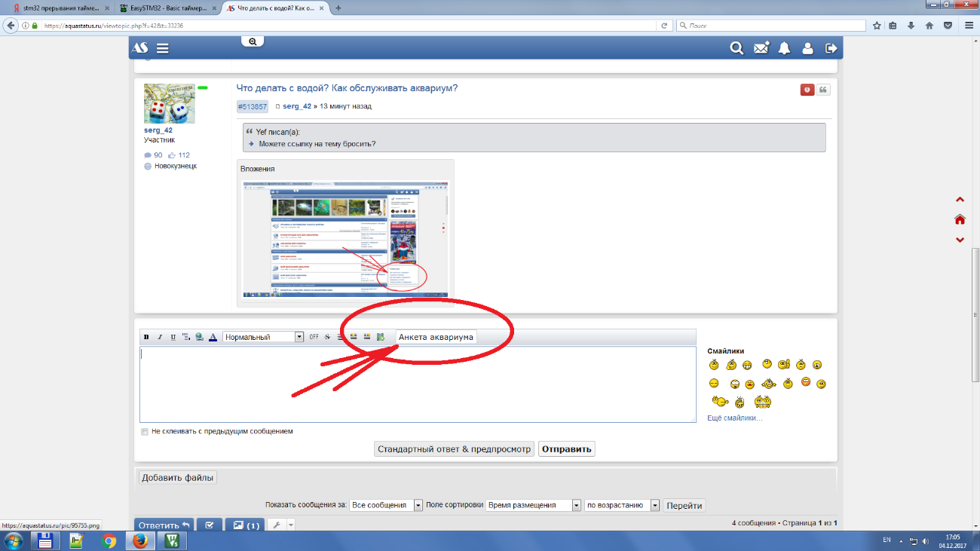Click the Отправить button

(567, 449)
